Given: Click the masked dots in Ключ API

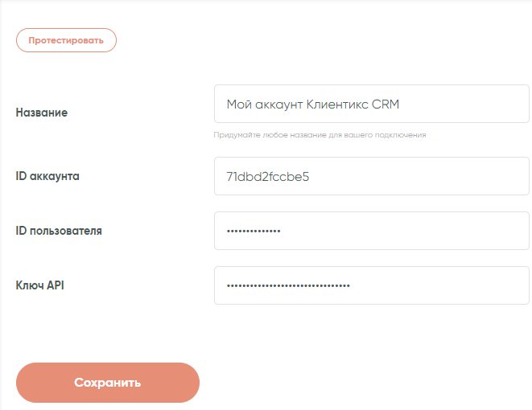Looking at the screenshot, I should [x=289, y=286].
